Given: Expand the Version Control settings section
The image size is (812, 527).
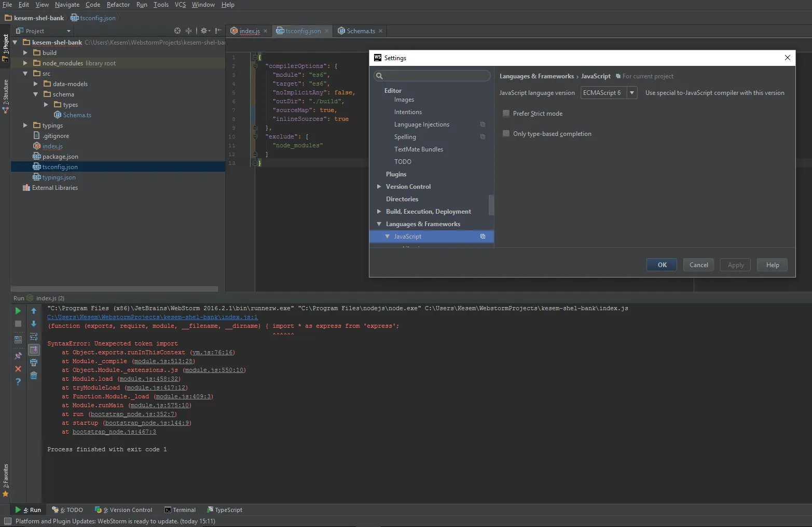Looking at the screenshot, I should point(379,187).
